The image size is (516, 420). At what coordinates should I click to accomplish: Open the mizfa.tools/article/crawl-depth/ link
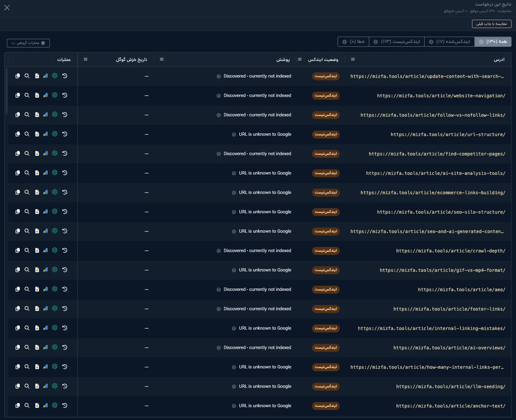point(451,251)
